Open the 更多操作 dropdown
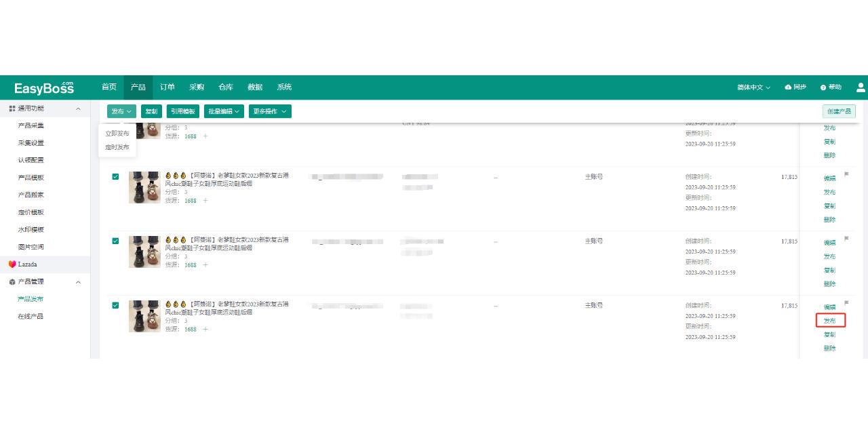This screenshot has height=434, width=868. [270, 111]
